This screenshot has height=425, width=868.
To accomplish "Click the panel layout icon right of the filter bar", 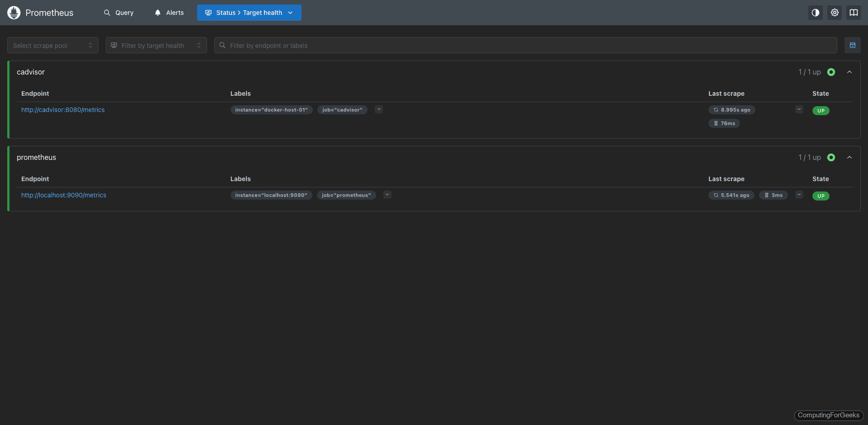I will (x=853, y=45).
